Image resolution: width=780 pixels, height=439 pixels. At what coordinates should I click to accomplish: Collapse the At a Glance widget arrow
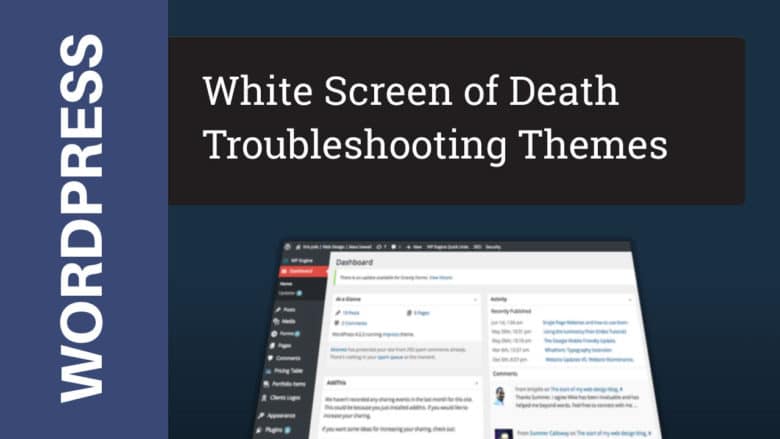[x=476, y=300]
